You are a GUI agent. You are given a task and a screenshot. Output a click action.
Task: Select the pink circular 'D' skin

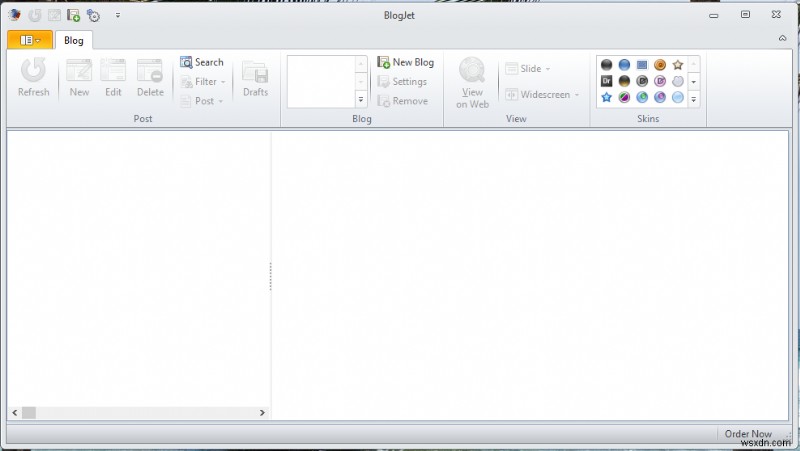660,81
